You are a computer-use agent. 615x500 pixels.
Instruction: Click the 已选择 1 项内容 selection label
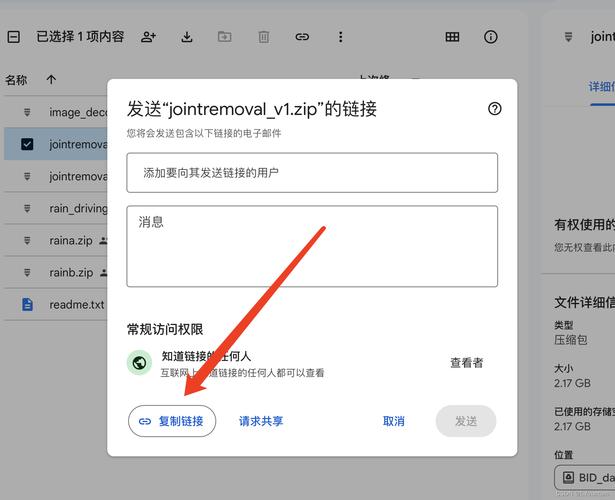pos(80,37)
